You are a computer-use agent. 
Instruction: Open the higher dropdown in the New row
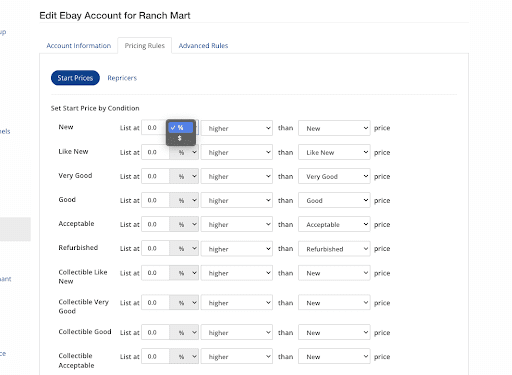click(x=237, y=128)
